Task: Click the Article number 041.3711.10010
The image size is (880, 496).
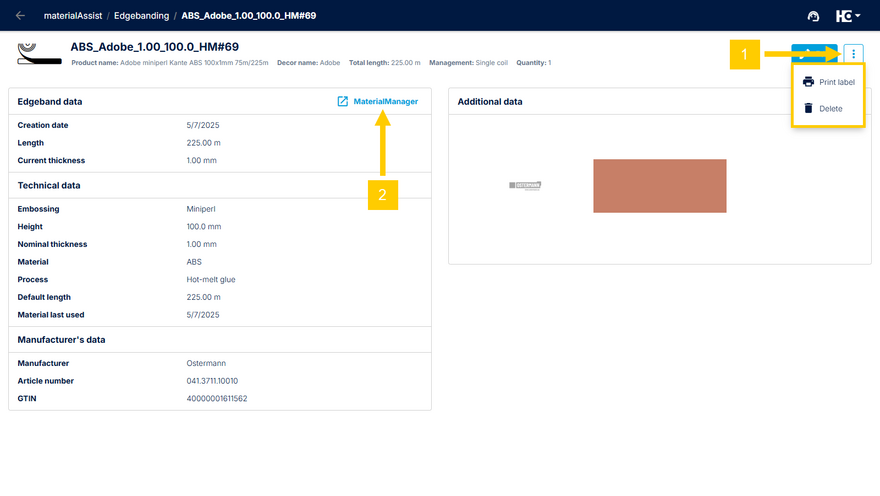Action: (x=212, y=381)
